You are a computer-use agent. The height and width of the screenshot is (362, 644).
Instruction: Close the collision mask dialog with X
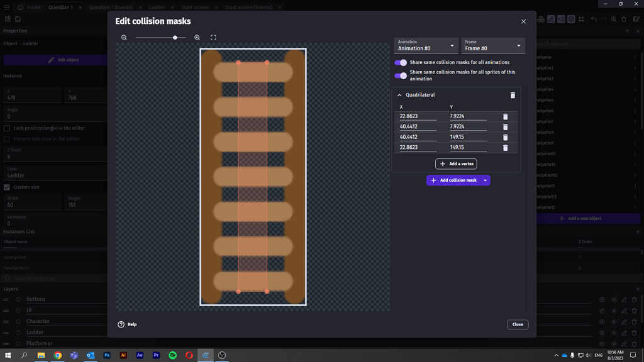pyautogui.click(x=523, y=21)
